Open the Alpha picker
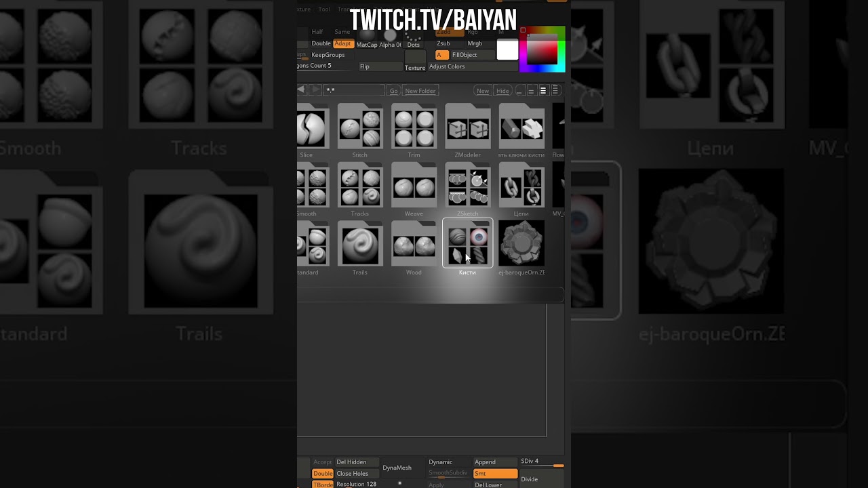Screen dimensions: 868x488 (x=390, y=38)
